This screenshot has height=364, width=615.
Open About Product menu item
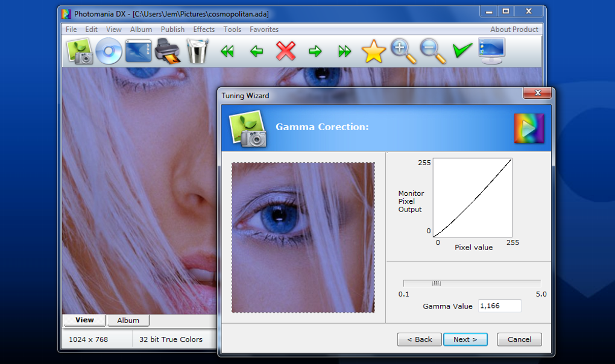pyautogui.click(x=514, y=30)
